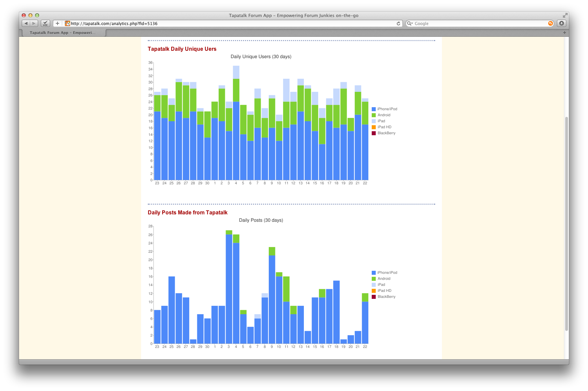The image size is (588, 391).
Task: Click the Tapatalk favicon in address bar
Action: (x=68, y=23)
